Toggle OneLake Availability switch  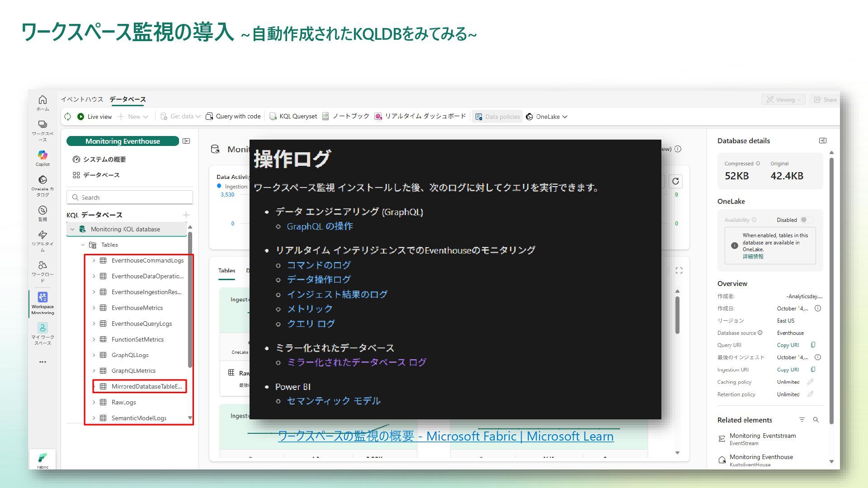pyautogui.click(x=807, y=220)
